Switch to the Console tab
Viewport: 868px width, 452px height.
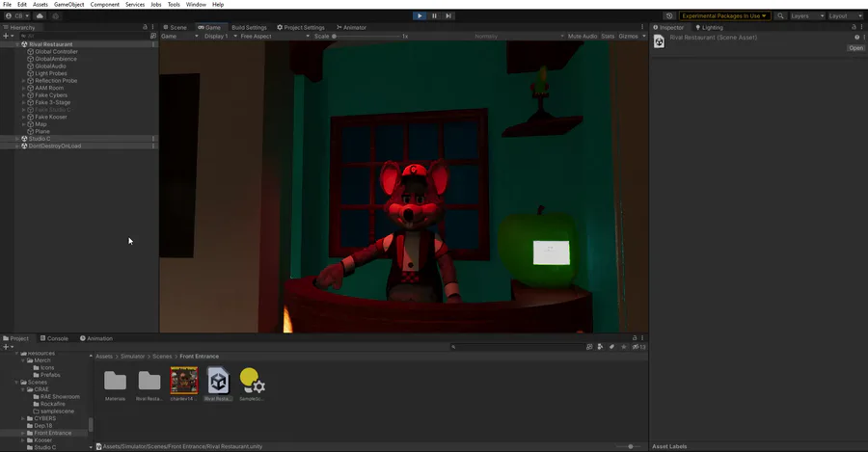pyautogui.click(x=54, y=338)
